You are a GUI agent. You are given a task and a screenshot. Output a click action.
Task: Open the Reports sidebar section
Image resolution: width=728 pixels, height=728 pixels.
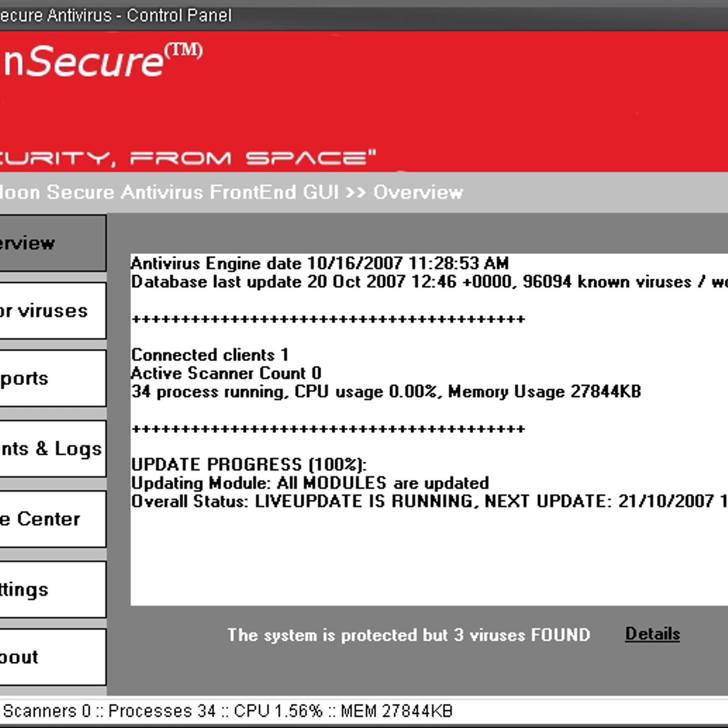[53, 378]
